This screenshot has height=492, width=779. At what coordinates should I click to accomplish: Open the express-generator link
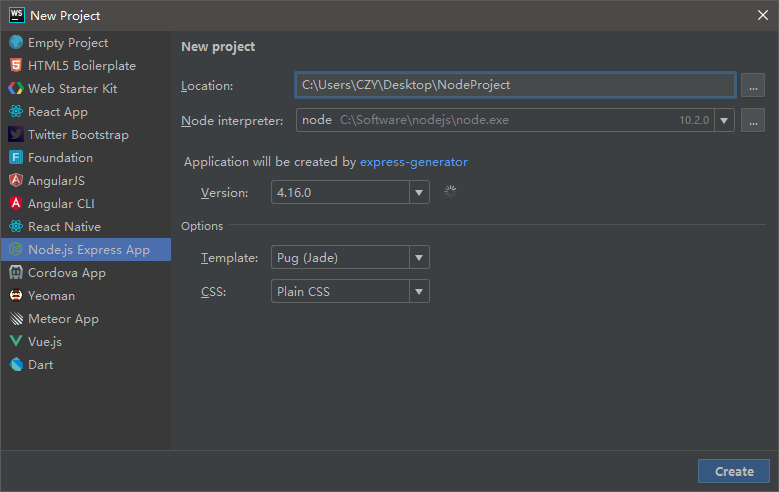click(x=413, y=162)
